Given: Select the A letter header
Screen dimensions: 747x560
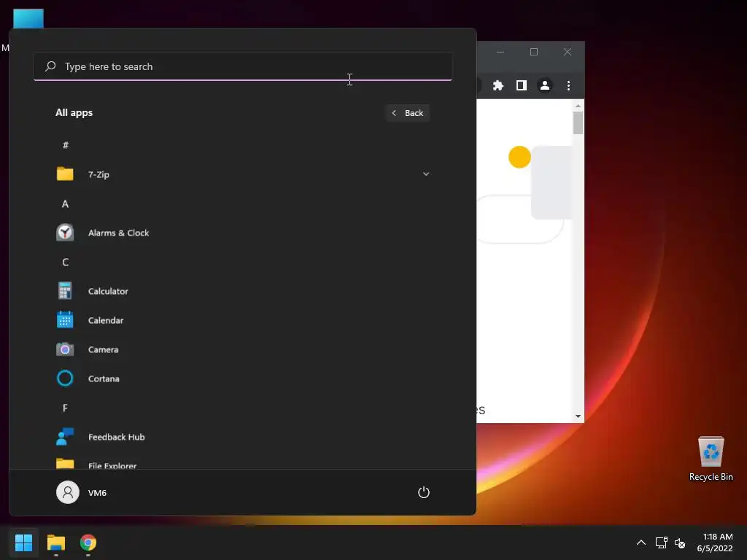Looking at the screenshot, I should coord(65,204).
